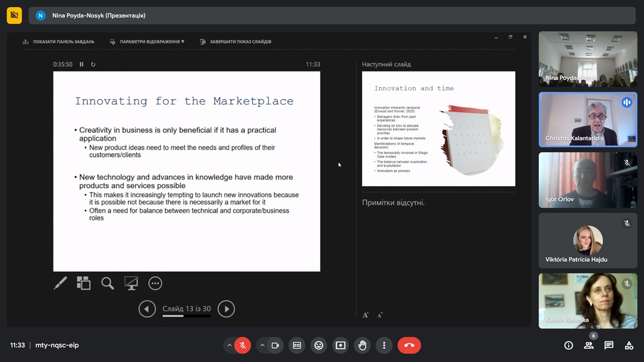Select the pen and laser pointer tool
This screenshot has height=362, width=644.
coord(61,283)
